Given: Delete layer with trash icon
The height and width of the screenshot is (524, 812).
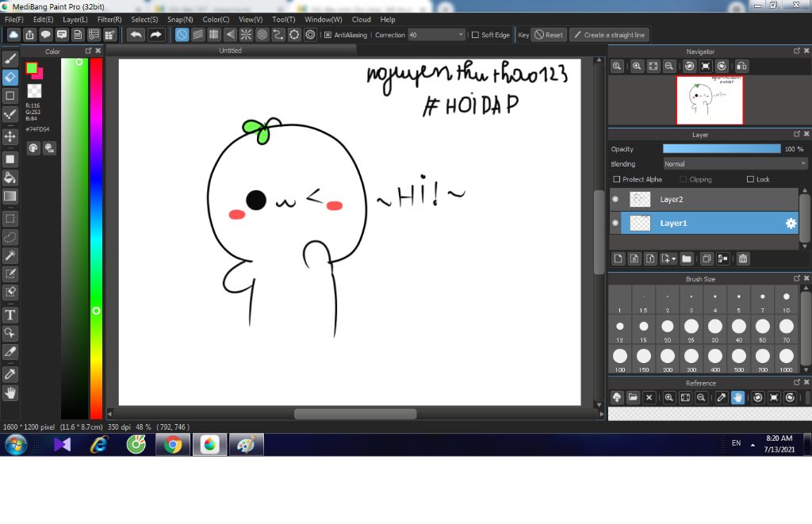Looking at the screenshot, I should [743, 258].
